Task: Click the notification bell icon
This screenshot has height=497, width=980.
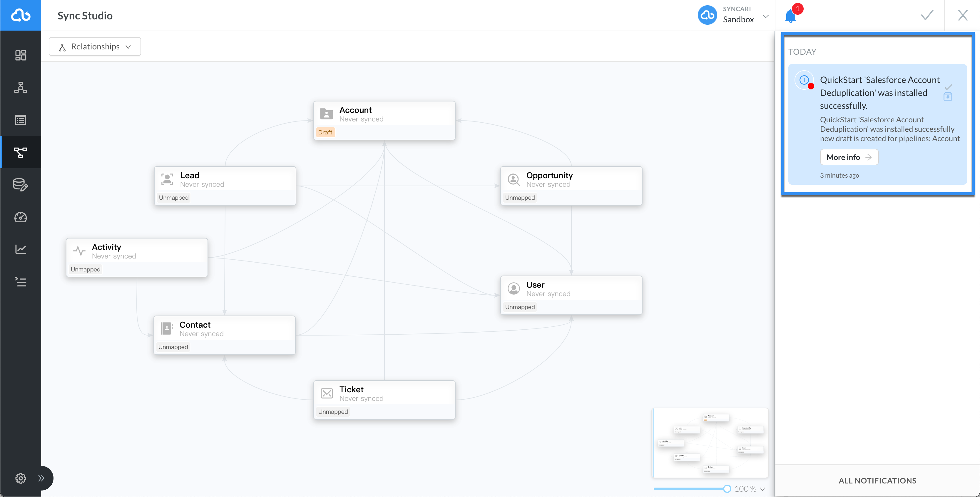Action: point(790,16)
